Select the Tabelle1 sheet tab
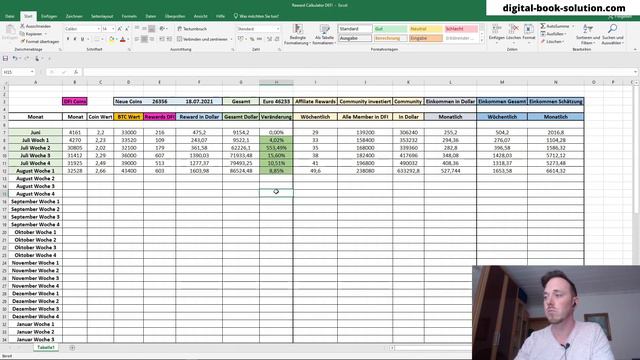 pos(46,348)
